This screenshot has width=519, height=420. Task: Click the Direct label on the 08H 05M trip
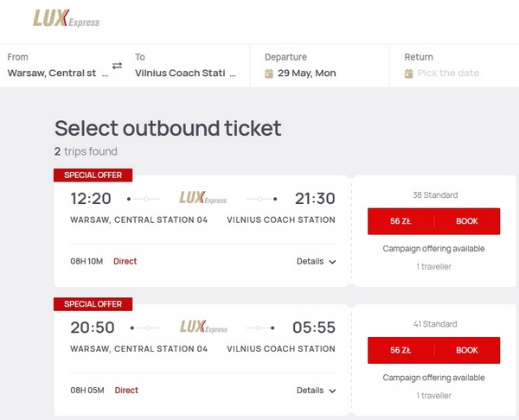(x=126, y=391)
